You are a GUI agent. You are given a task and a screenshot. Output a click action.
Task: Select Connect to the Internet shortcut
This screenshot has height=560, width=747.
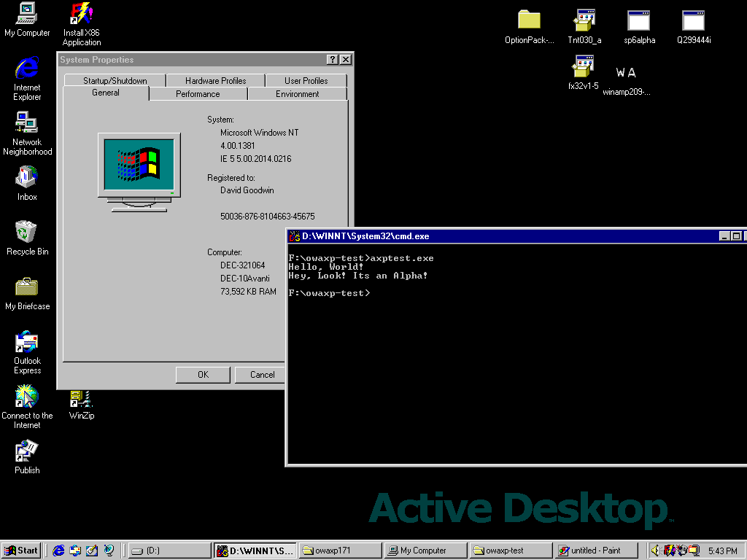click(x=27, y=407)
